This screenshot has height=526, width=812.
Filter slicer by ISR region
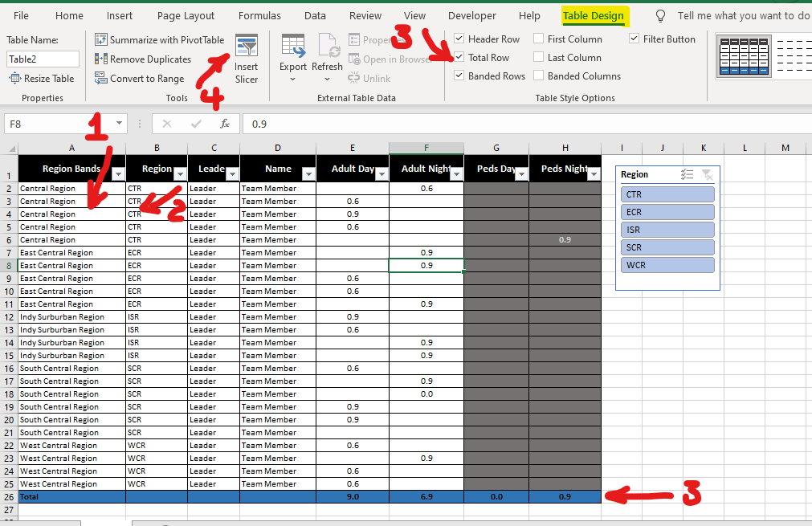click(x=667, y=230)
